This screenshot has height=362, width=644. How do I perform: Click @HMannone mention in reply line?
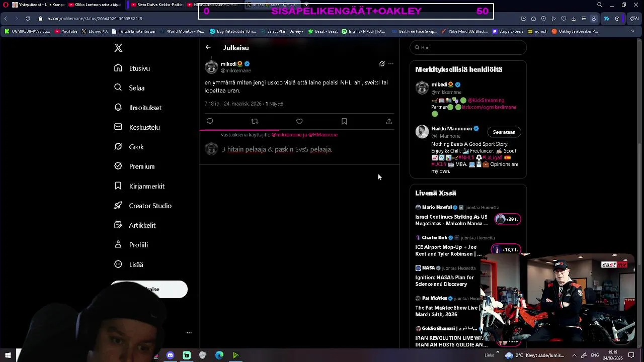tap(323, 135)
